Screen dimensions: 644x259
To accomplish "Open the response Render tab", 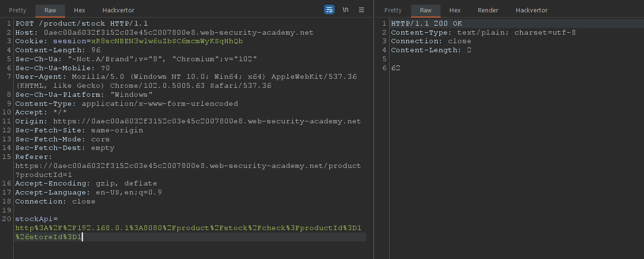I will click(x=488, y=10).
